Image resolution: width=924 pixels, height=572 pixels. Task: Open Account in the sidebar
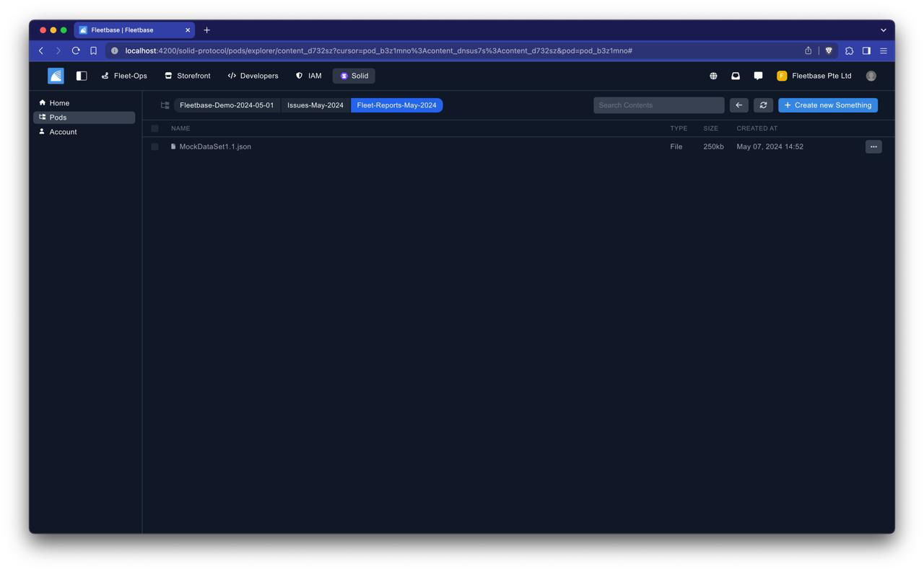point(84,132)
